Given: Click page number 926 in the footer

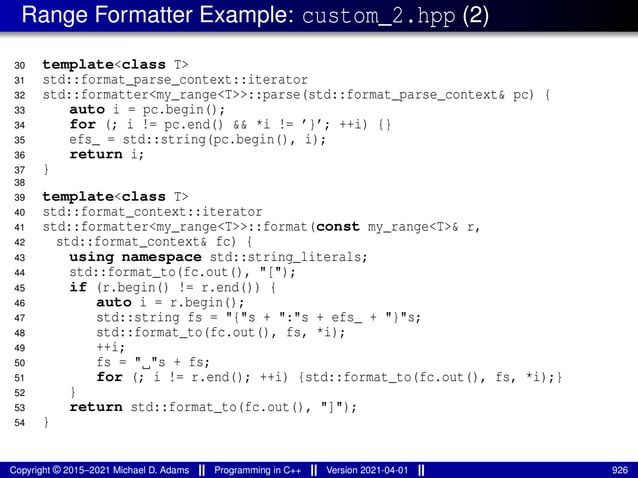Looking at the screenshot, I should click(620, 470).
